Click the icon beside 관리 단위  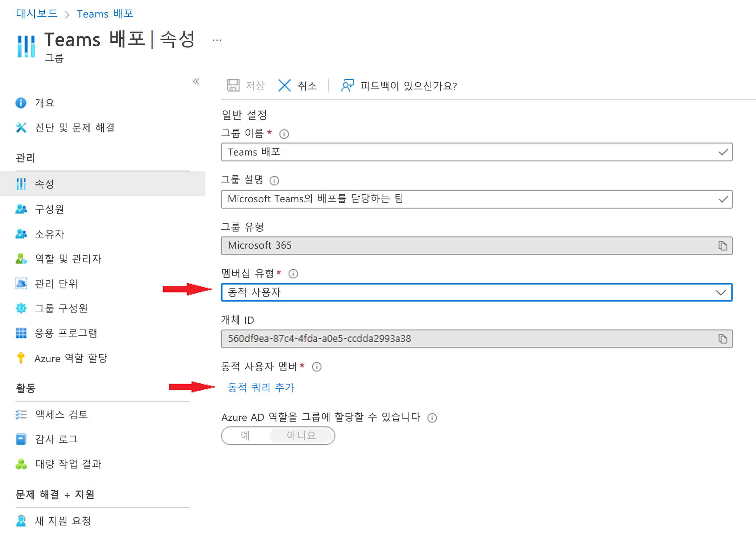pos(21,284)
